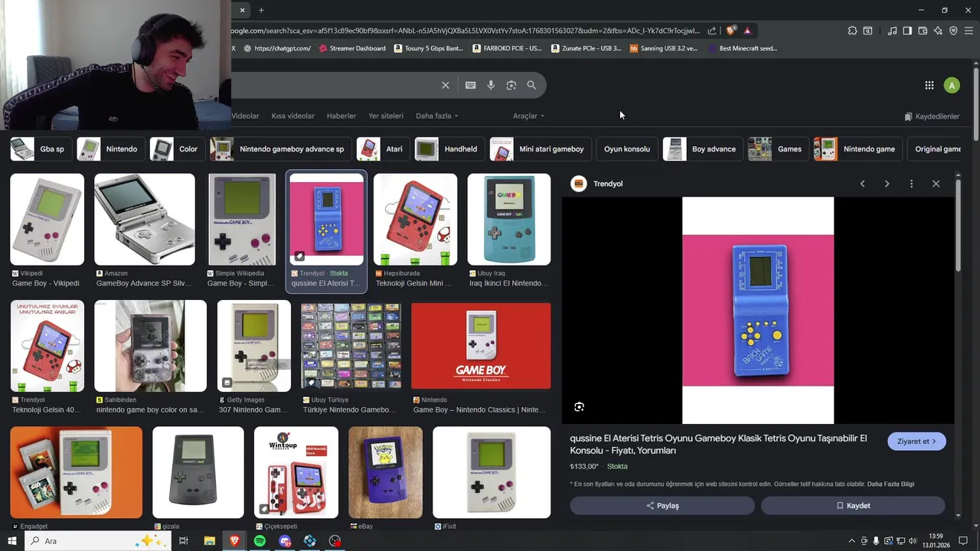
Task: Select the 'Games' filter chip
Action: pos(779,149)
